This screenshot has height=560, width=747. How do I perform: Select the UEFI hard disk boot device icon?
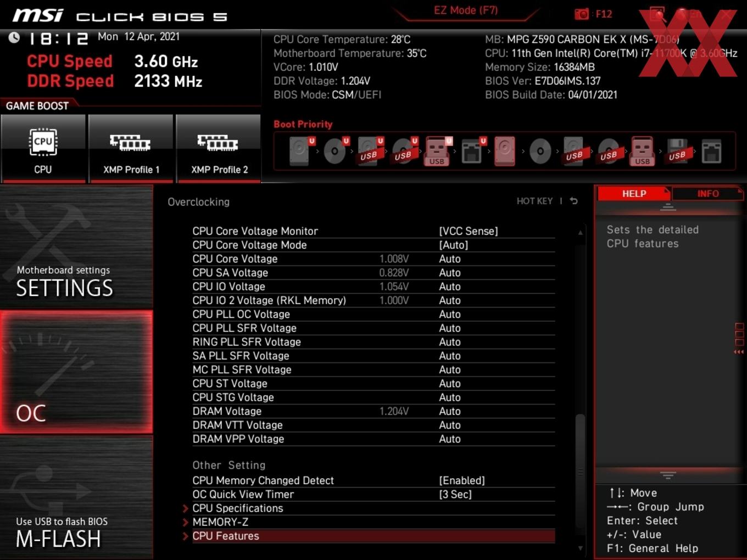300,151
